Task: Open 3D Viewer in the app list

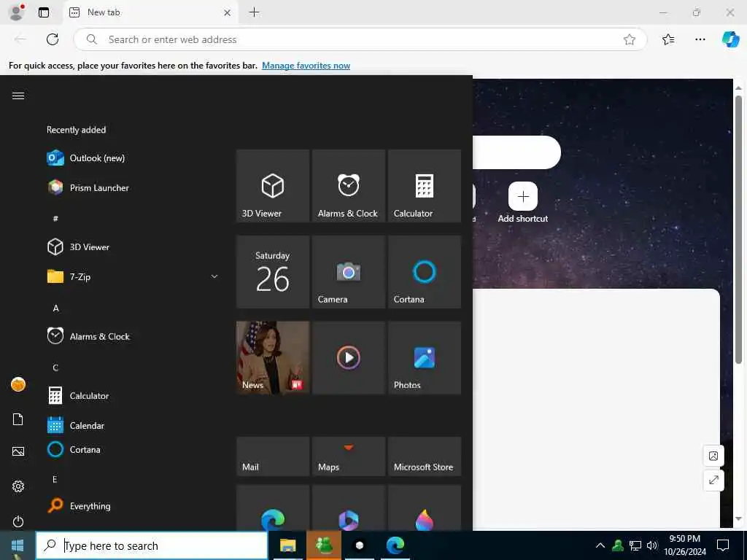Action: point(133,246)
